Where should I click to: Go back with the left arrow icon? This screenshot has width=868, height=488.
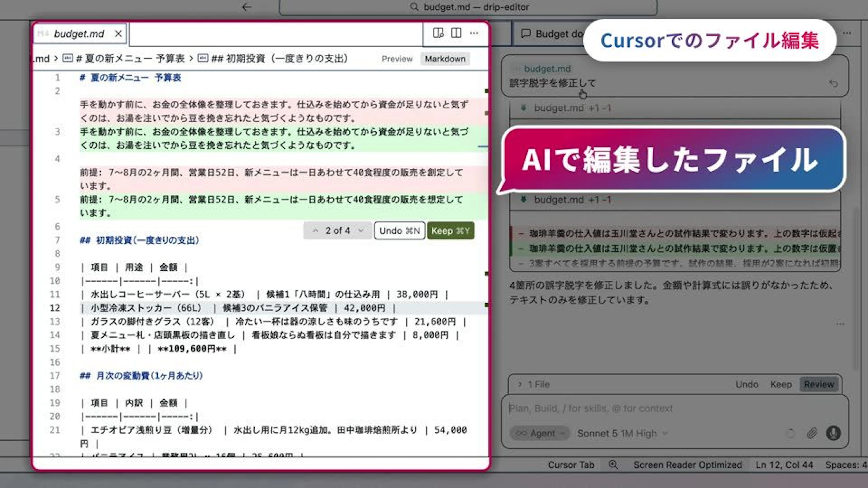247,7
